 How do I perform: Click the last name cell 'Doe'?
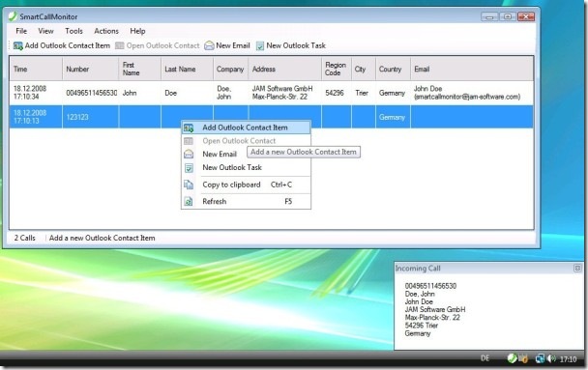tap(170, 93)
